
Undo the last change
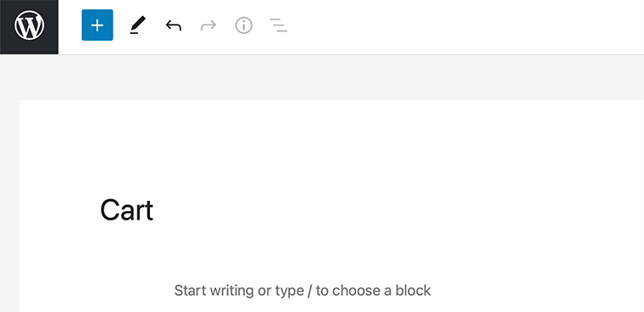[174, 25]
